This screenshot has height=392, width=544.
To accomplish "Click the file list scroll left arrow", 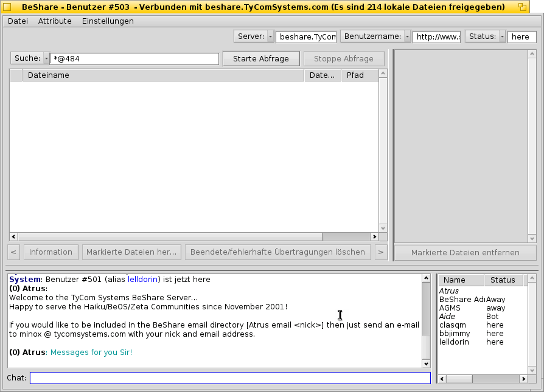I will [x=13, y=237].
